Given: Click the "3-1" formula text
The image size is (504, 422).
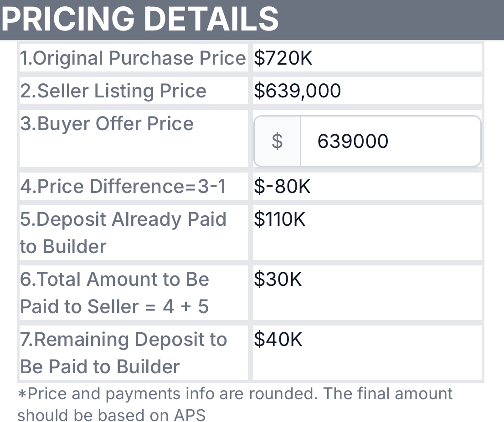Looking at the screenshot, I should click(212, 187).
